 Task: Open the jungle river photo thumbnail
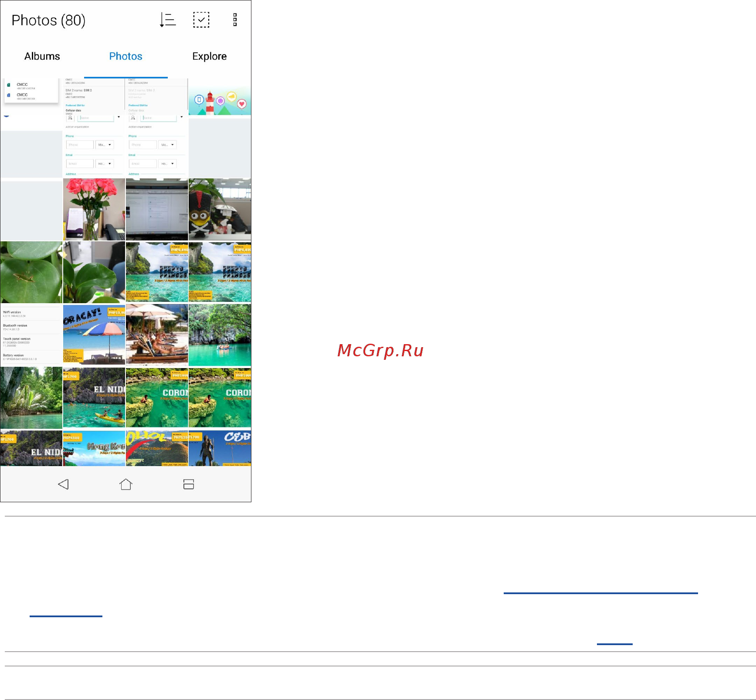[x=31, y=398]
